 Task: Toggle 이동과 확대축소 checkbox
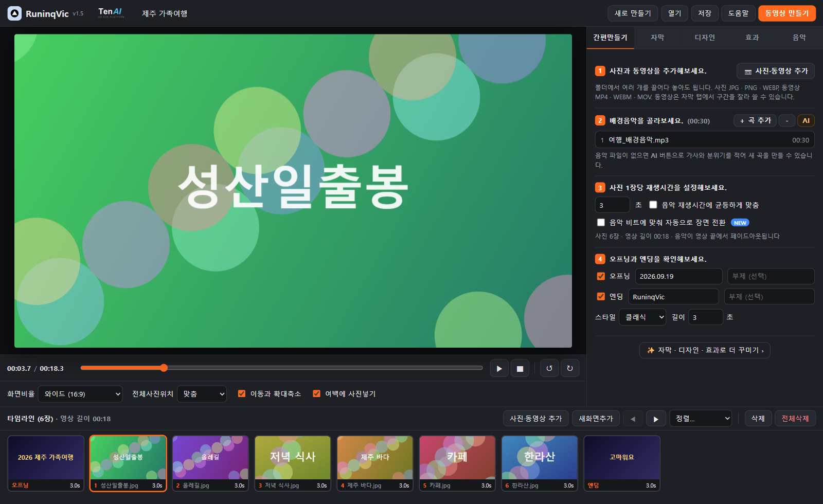(242, 393)
